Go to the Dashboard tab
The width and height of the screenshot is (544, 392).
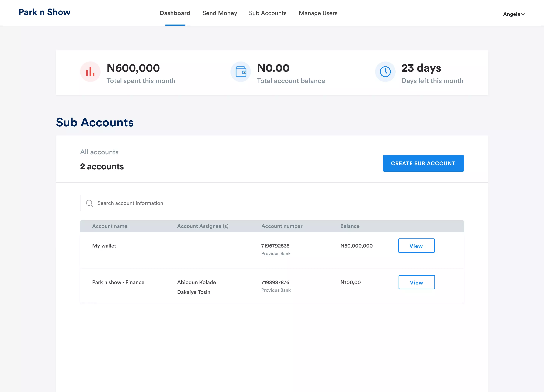coord(175,13)
